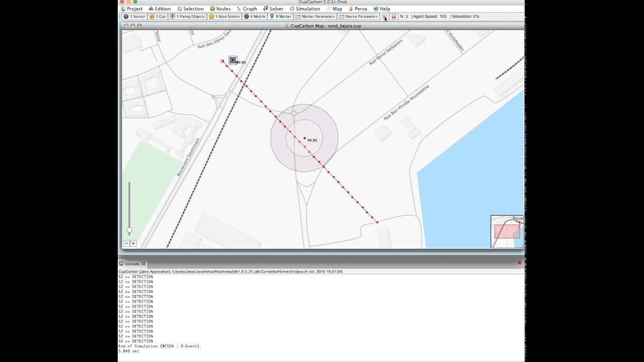Click the map zoom slider handle
The image size is (644, 362).
click(129, 230)
